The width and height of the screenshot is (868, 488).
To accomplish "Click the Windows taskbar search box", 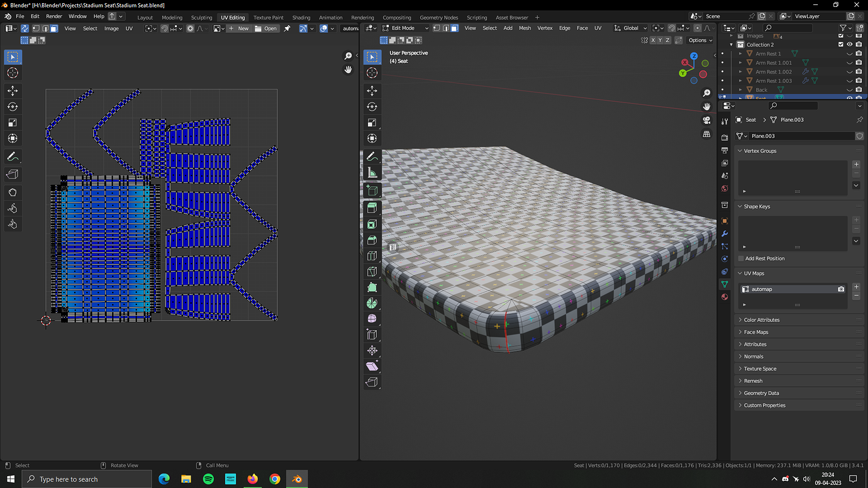I will click(x=87, y=479).
